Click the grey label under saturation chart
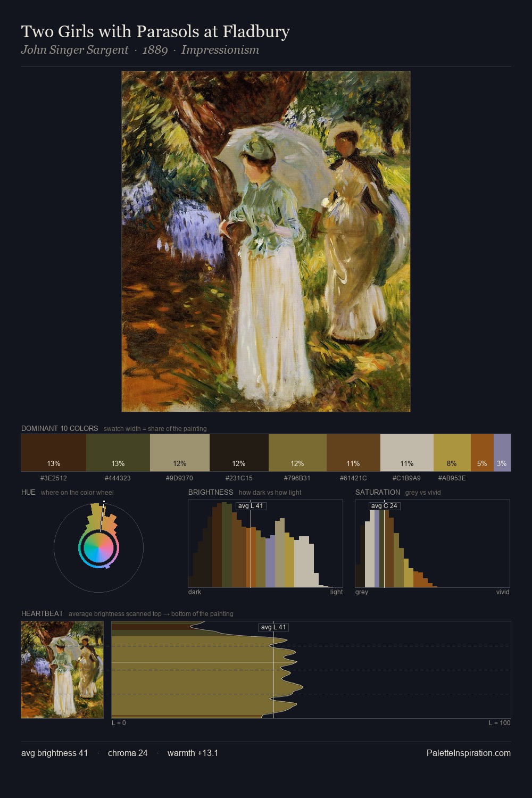This screenshot has height=798, width=532. coord(362,592)
